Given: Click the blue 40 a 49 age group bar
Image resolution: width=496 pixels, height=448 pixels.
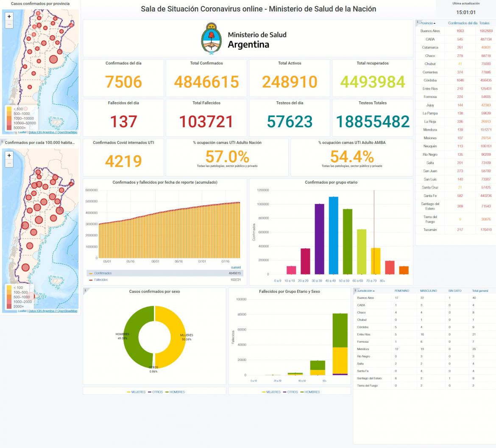Looking at the screenshot, I should (x=333, y=235).
